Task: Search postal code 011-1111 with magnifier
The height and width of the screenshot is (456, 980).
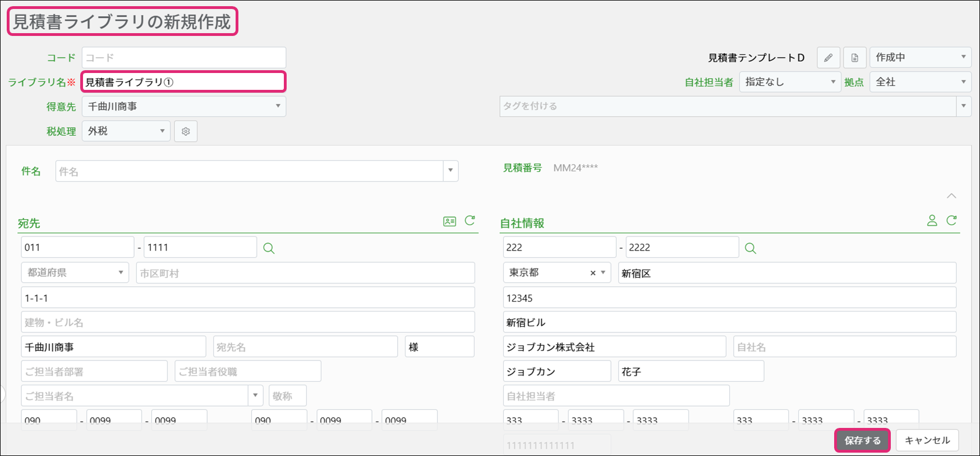Action: 269,248
